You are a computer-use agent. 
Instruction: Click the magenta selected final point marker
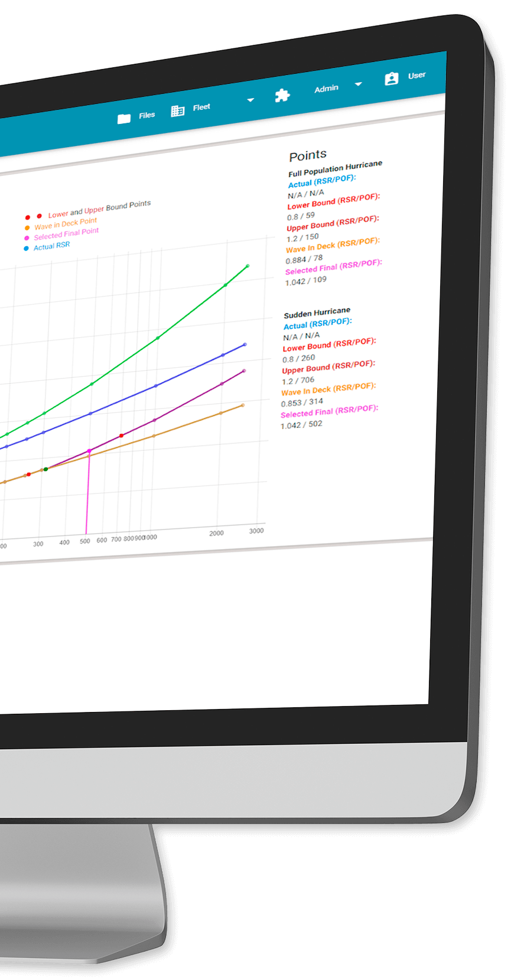(89, 451)
